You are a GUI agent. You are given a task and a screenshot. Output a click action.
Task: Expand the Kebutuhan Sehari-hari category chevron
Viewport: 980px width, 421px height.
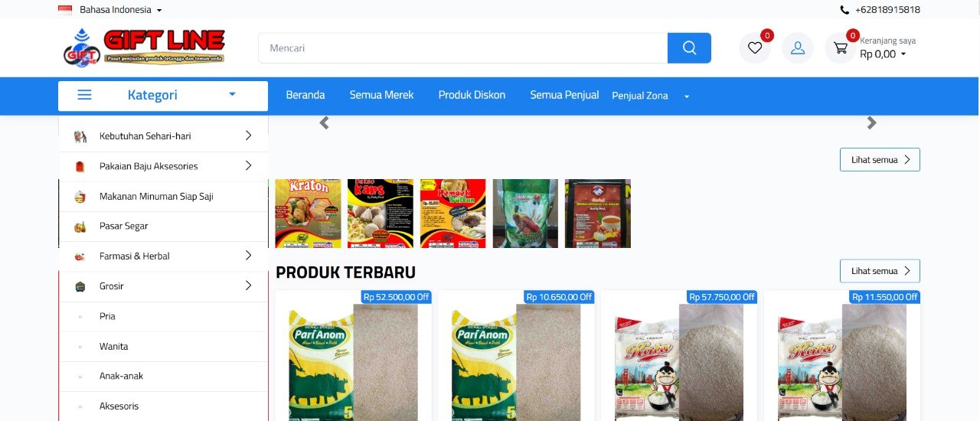pyautogui.click(x=248, y=135)
